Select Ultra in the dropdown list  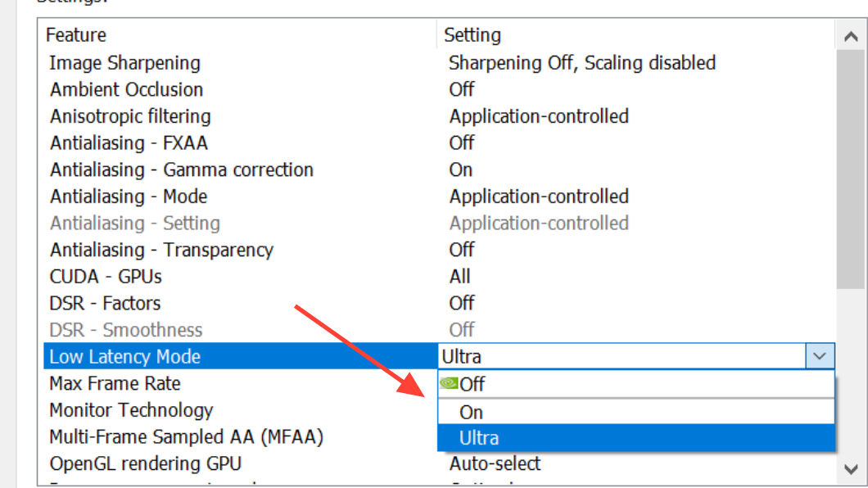[636, 438]
